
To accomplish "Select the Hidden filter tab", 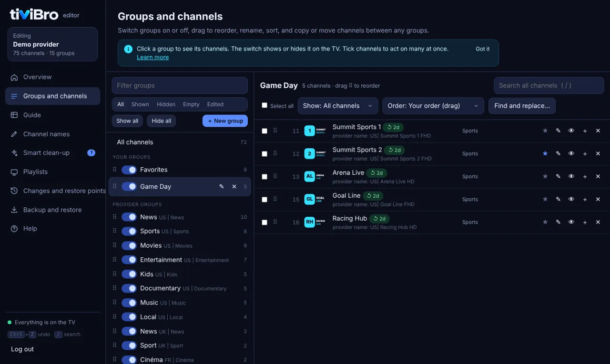I will [166, 104].
